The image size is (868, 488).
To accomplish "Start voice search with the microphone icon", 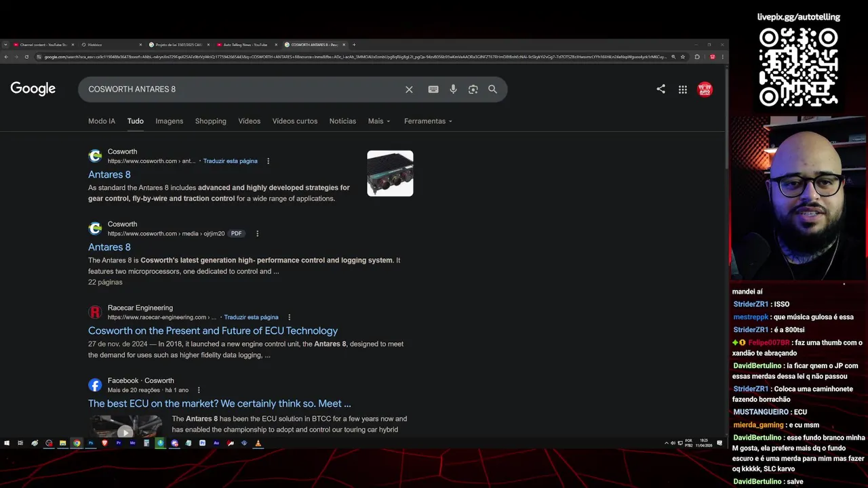I will [x=453, y=89].
